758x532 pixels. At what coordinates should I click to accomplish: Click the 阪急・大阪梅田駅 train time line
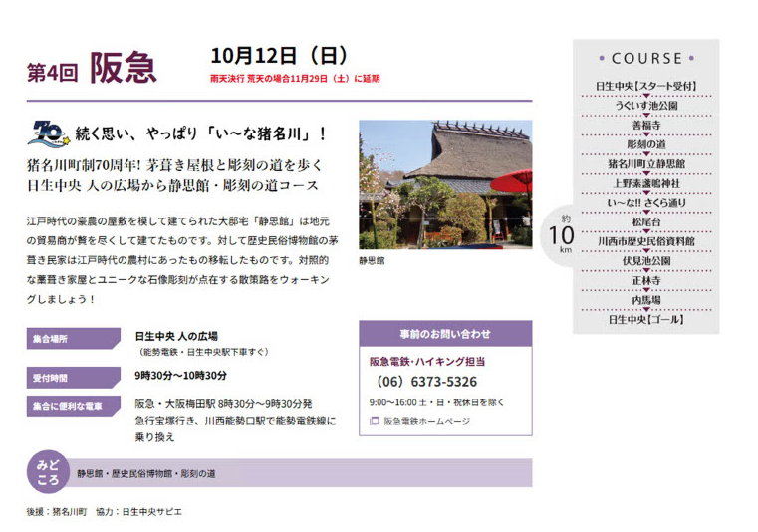[223, 404]
